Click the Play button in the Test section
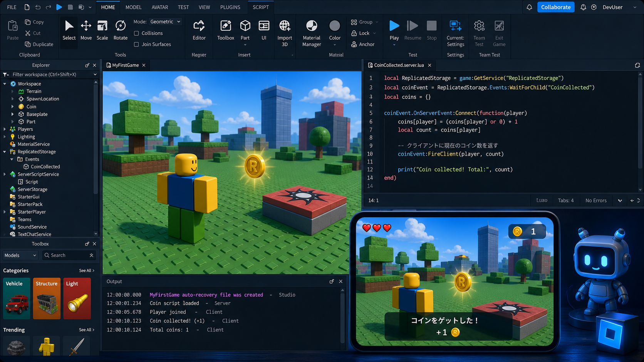Viewport: 644px width, 362px height. 394,30
